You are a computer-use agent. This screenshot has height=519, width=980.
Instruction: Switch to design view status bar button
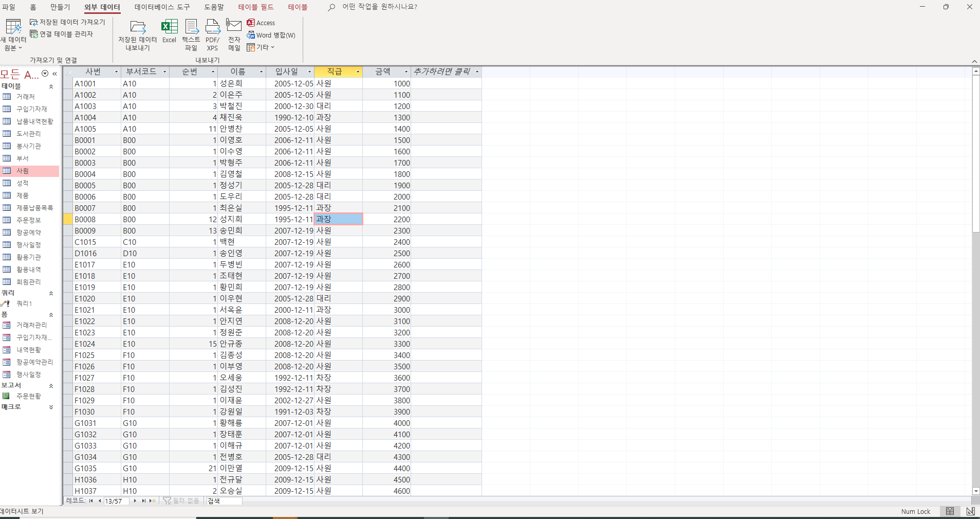tap(970, 511)
